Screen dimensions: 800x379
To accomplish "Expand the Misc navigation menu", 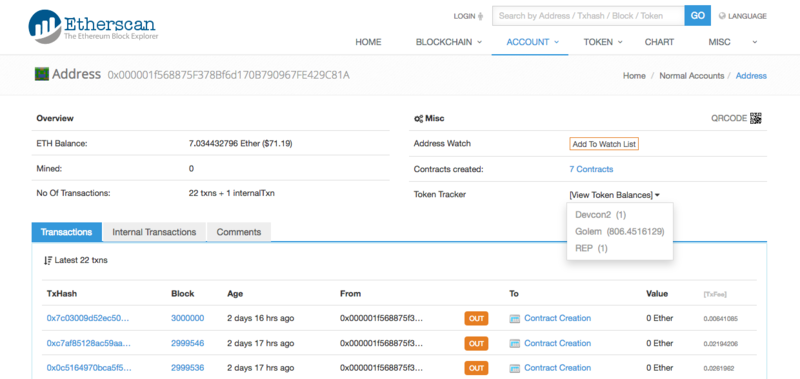I will (733, 42).
